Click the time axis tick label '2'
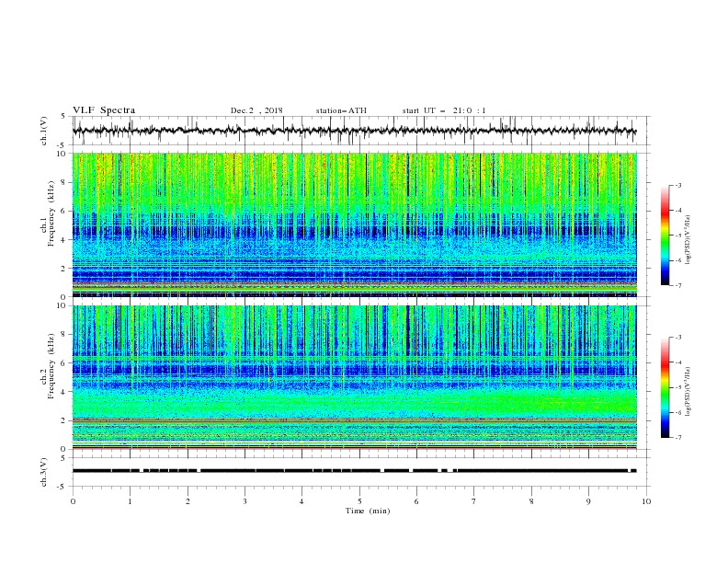728x563 pixels. point(188,501)
